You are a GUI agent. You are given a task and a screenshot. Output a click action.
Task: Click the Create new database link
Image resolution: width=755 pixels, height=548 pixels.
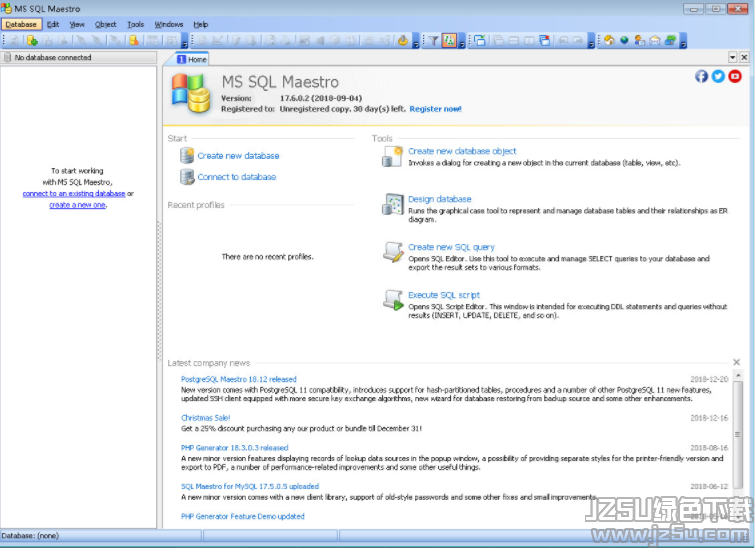238,156
